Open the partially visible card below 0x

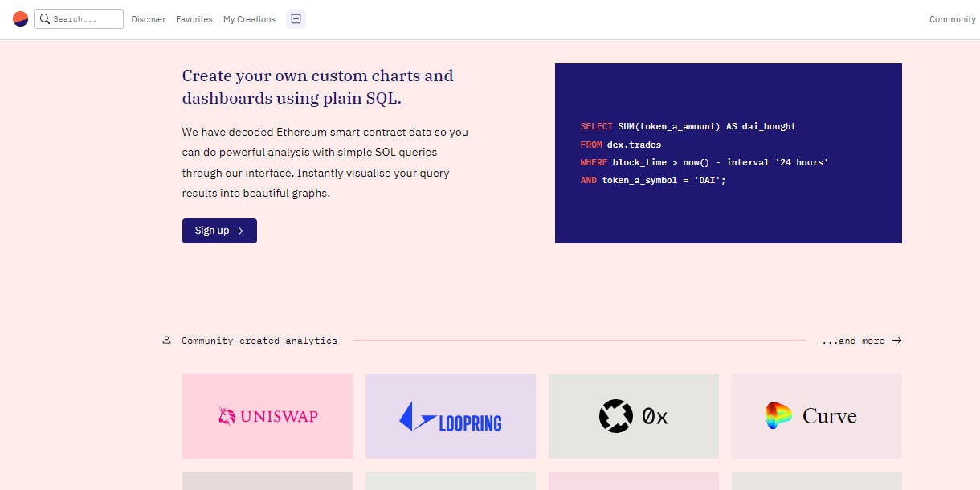coord(634,480)
